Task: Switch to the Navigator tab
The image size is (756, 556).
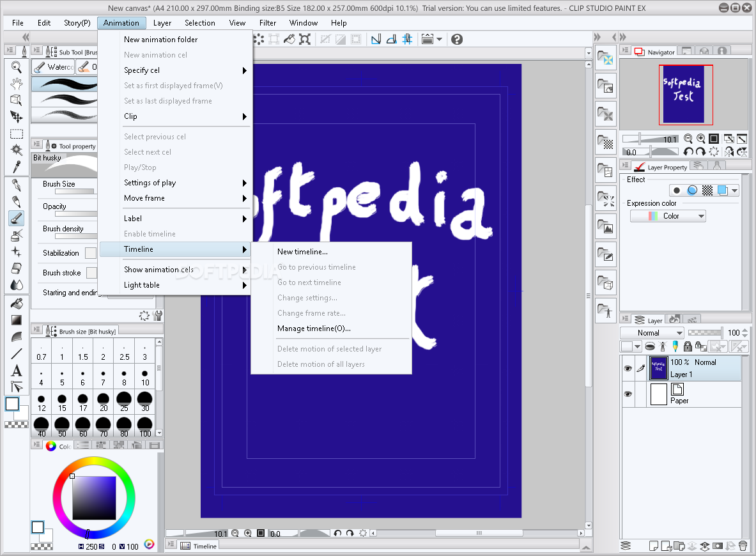Action: pos(655,52)
